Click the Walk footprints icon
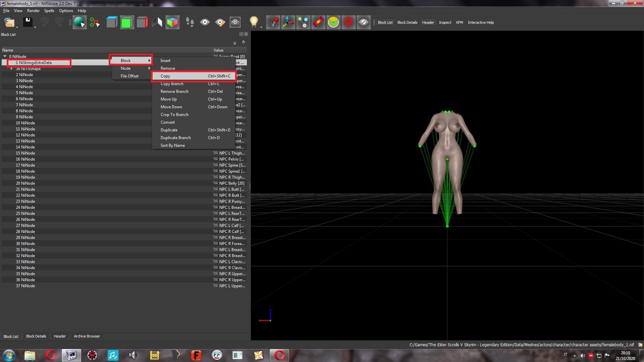Viewport: 644px width, 362px height. click(x=190, y=22)
